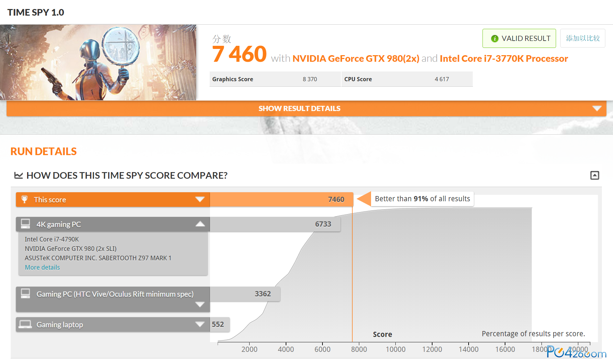This screenshot has width=613, height=364.
Task: Click the NVIDIA GeForce GTX 980 (2x SLI) line
Action: click(70, 249)
